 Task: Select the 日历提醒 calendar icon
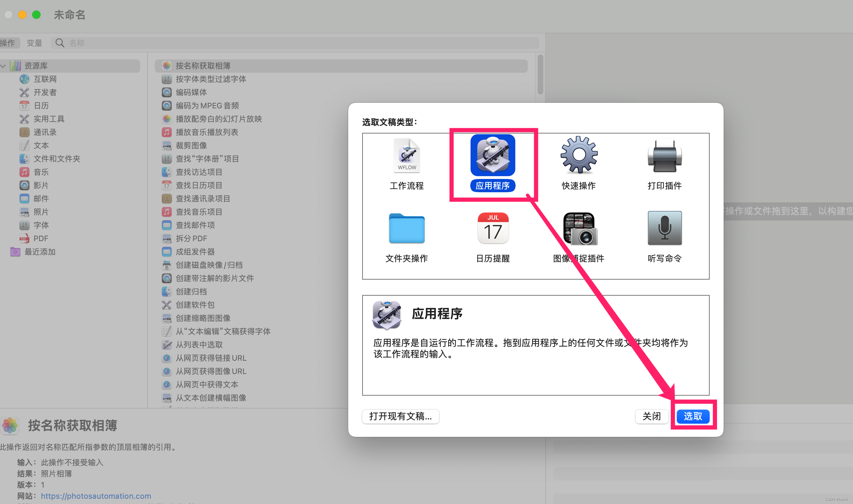pos(493,229)
